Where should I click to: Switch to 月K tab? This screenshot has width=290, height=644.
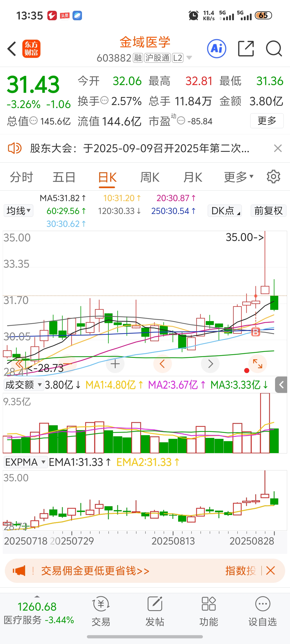click(x=193, y=177)
